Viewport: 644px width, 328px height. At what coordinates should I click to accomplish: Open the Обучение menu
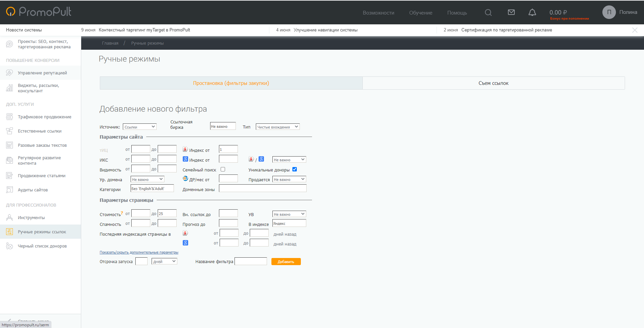pos(421,13)
